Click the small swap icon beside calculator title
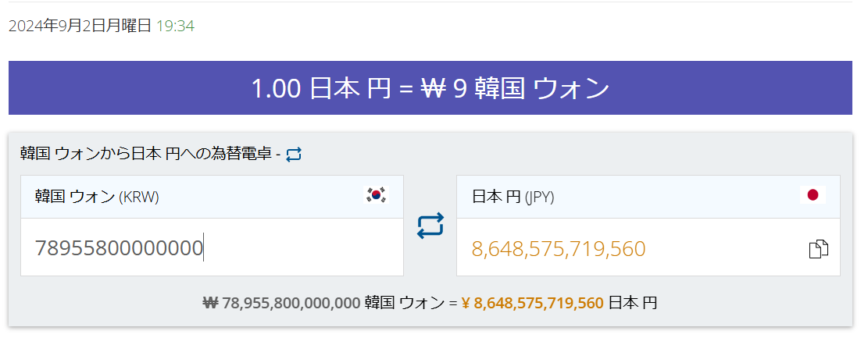 pos(294,155)
